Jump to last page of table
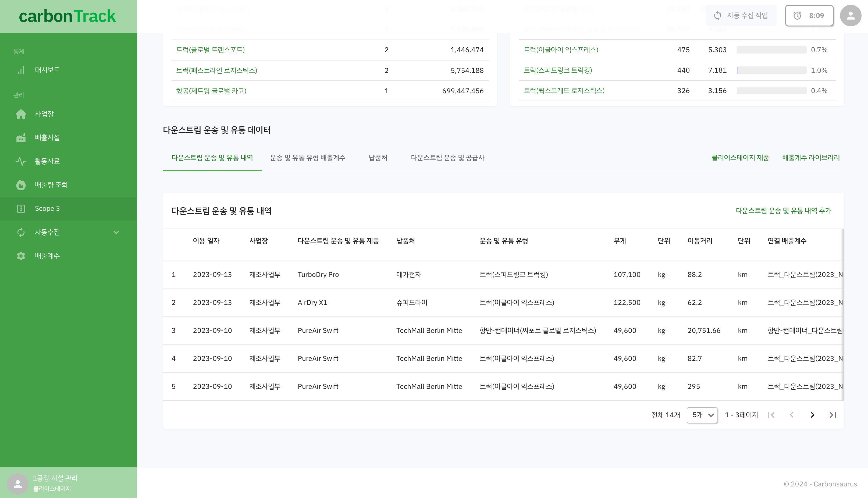This screenshot has height=498, width=868. (833, 415)
